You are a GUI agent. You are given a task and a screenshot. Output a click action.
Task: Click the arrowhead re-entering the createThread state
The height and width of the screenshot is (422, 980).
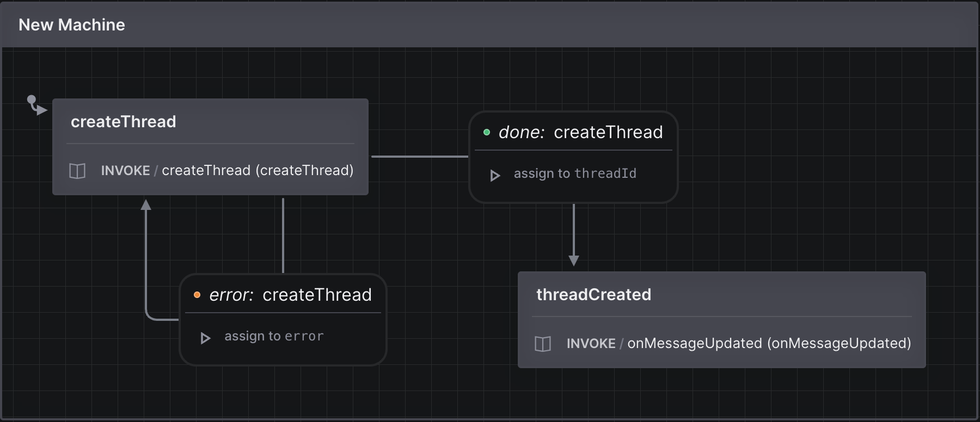coord(146,204)
